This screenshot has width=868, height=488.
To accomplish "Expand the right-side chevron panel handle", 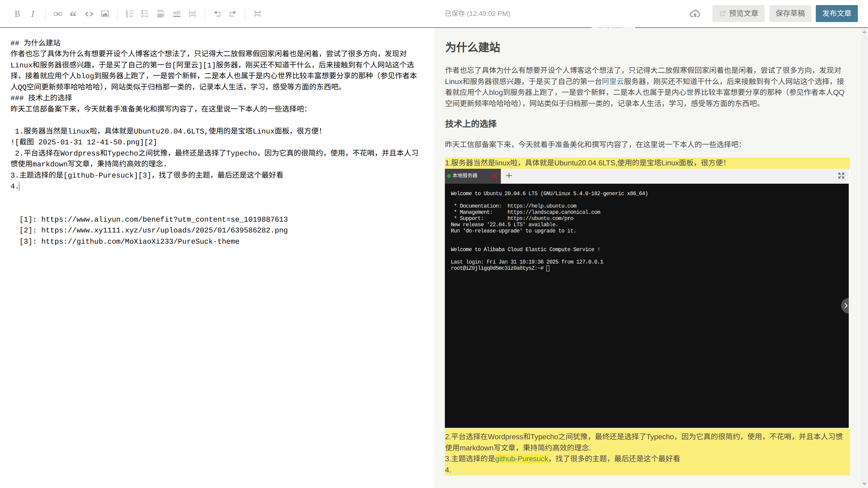I will (x=845, y=306).
